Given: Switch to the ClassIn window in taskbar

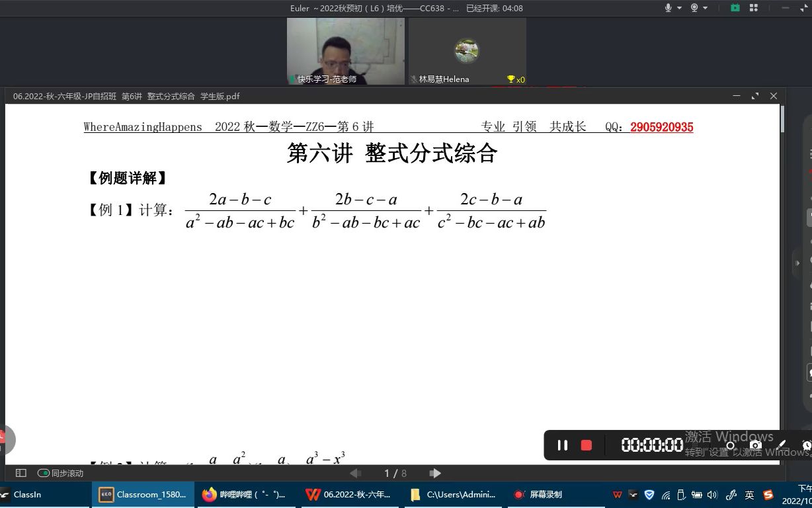Looking at the screenshot, I should click(26, 494).
